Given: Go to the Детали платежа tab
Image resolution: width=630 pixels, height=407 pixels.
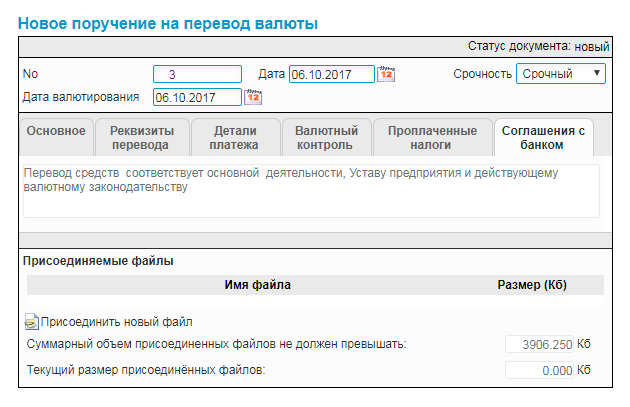Looking at the screenshot, I should 235,137.
